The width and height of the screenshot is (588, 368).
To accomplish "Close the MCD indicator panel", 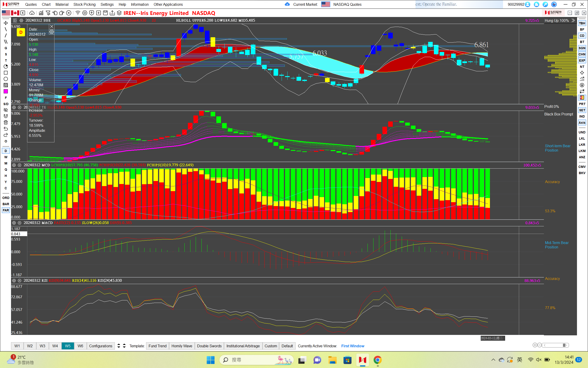I will click(20, 165).
